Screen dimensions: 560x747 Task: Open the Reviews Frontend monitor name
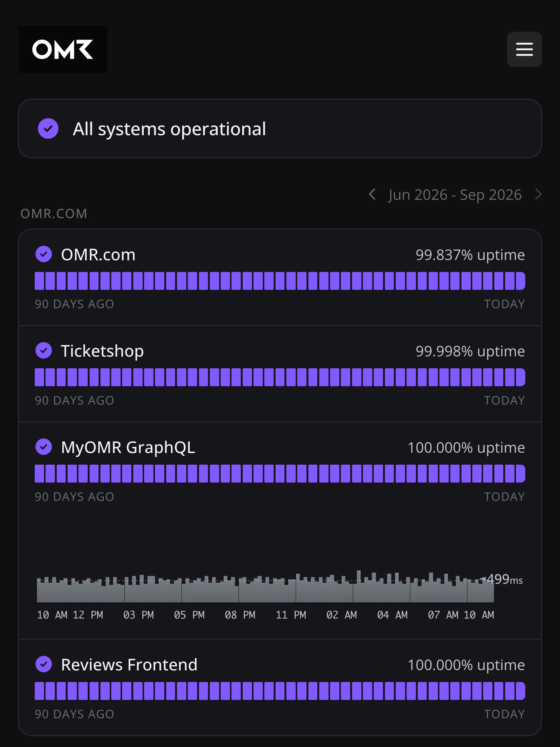point(129,665)
